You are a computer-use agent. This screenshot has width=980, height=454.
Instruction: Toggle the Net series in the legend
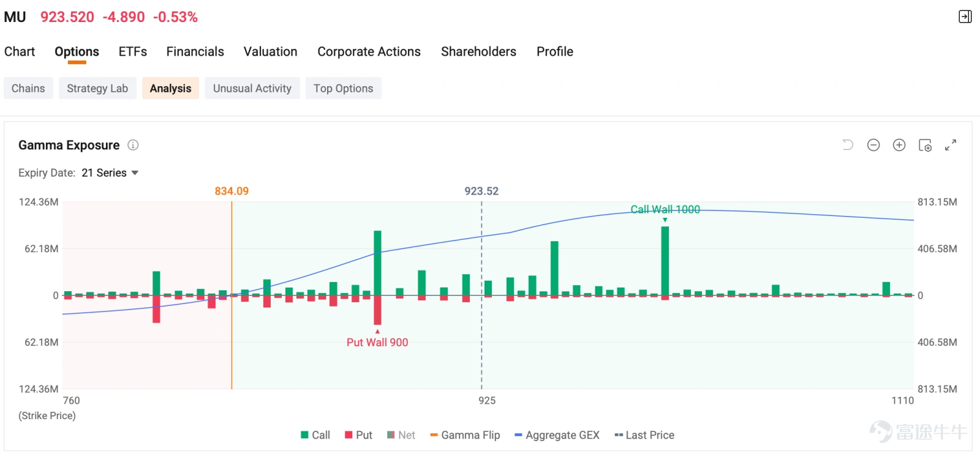point(401,435)
